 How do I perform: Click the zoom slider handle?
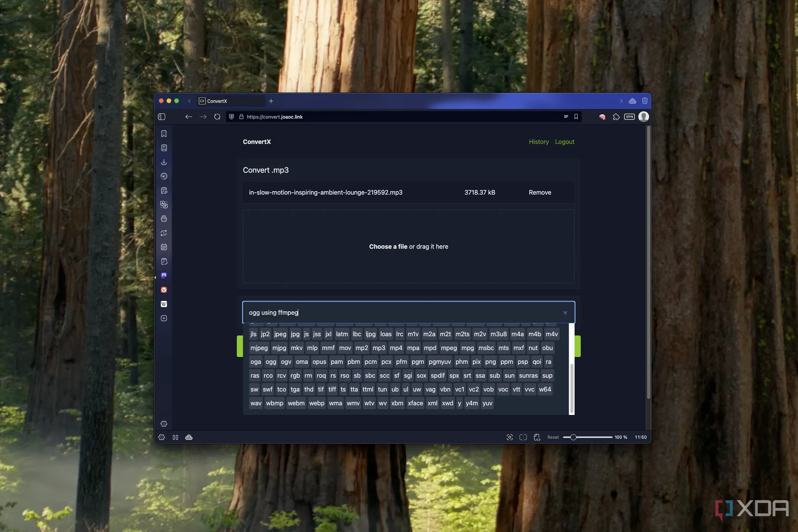pyautogui.click(x=573, y=437)
